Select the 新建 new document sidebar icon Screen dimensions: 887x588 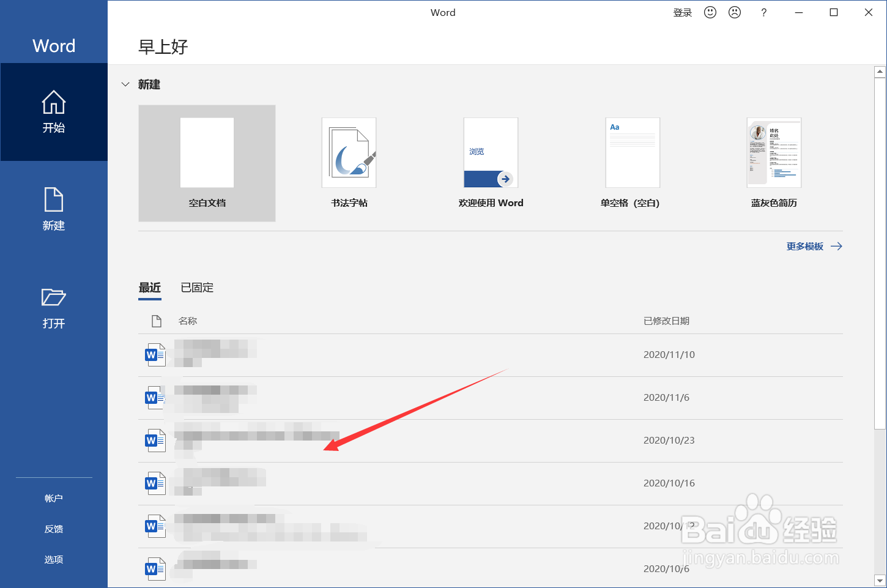click(54, 209)
